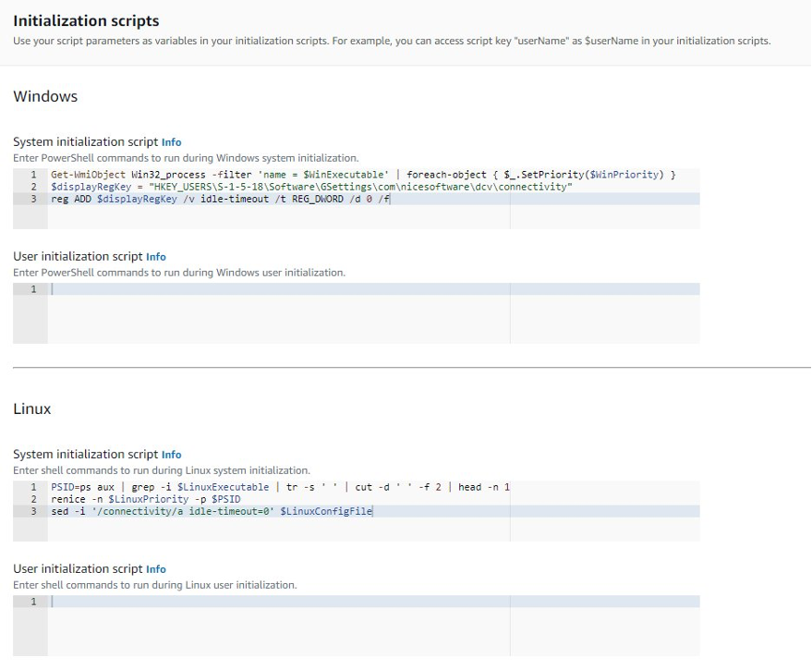Viewport: 812px width, 670px height.
Task: Open the Info link for Windows system initialization script
Action: 171,141
